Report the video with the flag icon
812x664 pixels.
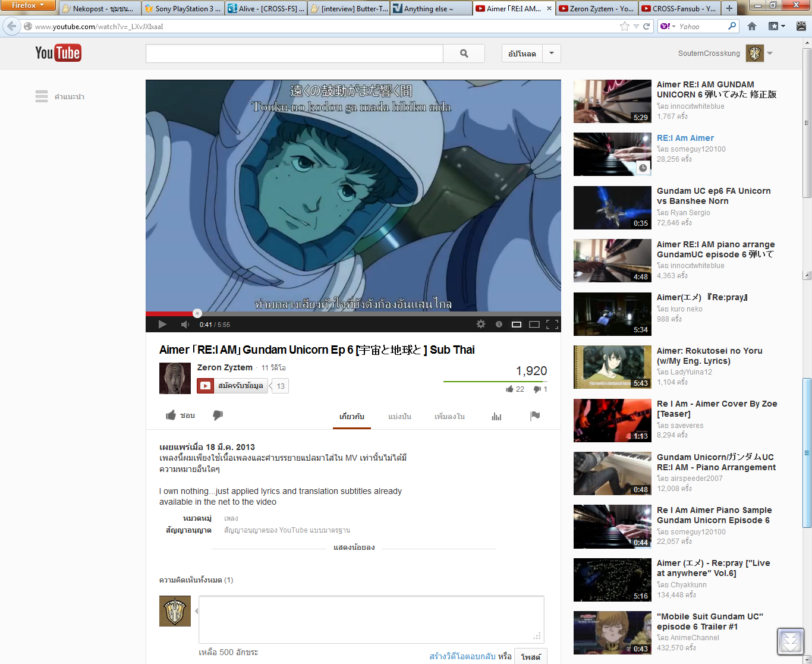click(x=535, y=416)
